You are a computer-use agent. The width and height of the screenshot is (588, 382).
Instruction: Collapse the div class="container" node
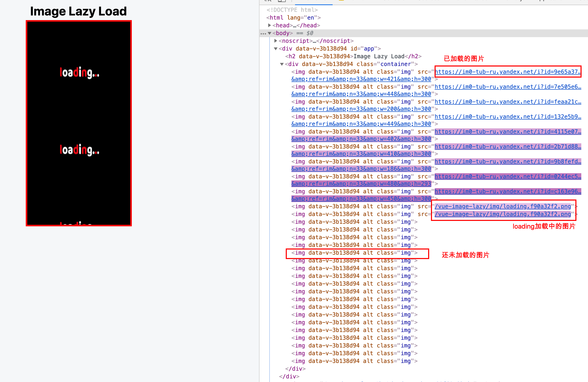coord(282,64)
